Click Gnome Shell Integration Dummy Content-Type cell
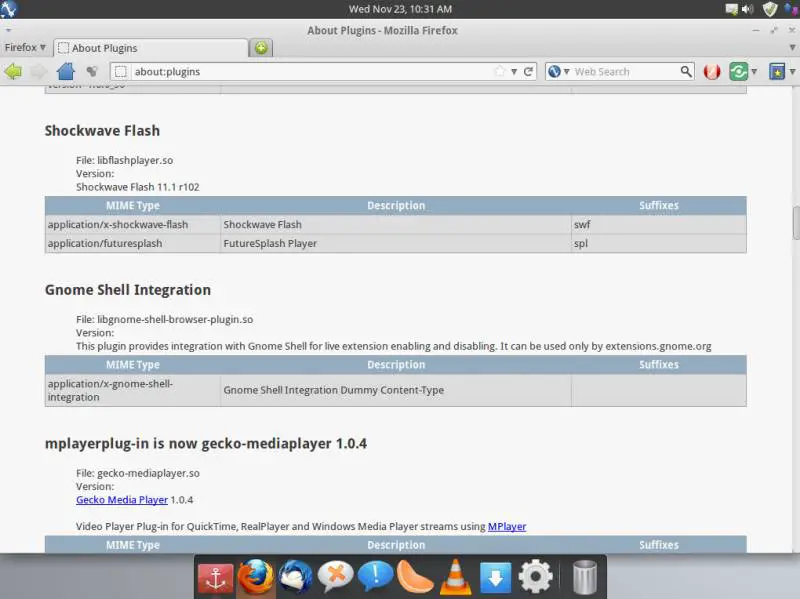This screenshot has height=599, width=800. click(396, 390)
